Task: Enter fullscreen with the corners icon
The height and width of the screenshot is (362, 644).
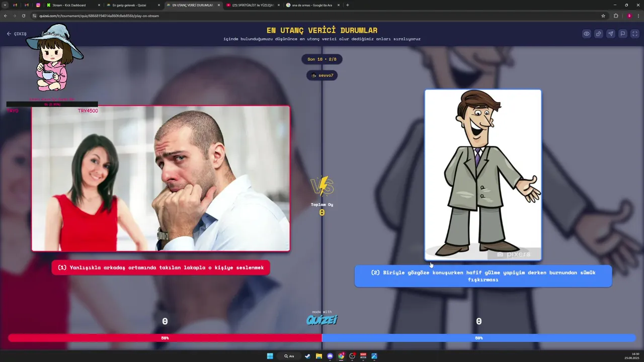Action: 634,34
